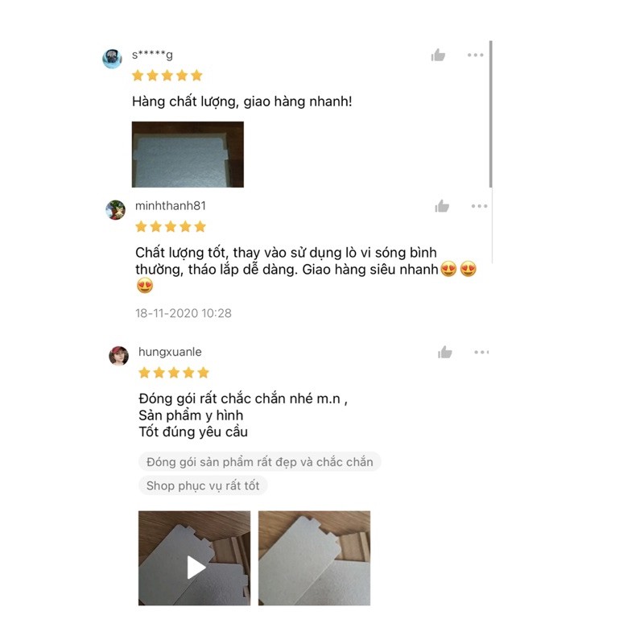Open more options for s*****g's review
644x644 pixels.
coord(475,55)
